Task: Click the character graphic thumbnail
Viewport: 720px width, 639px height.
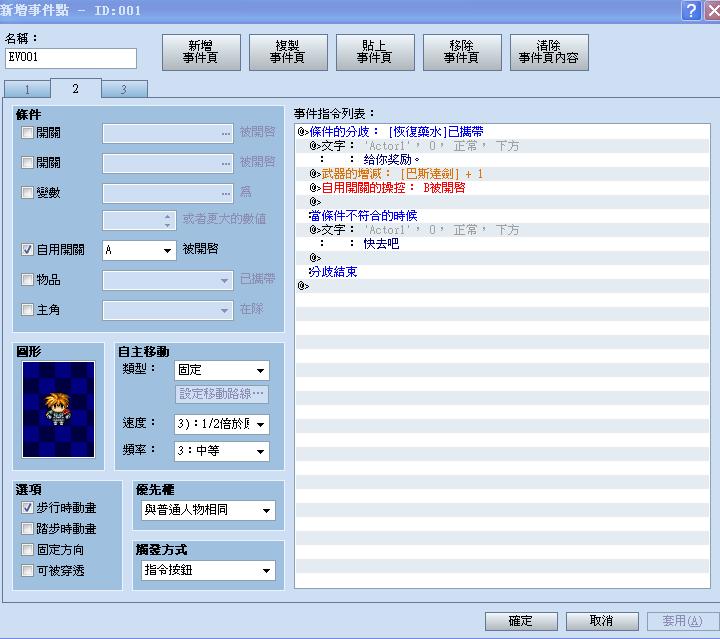Action: pos(58,409)
